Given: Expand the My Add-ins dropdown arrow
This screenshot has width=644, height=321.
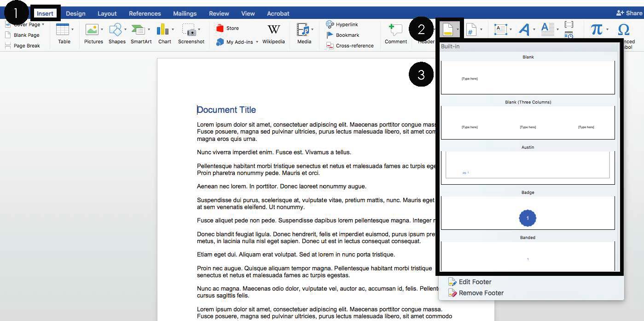Looking at the screenshot, I should [x=257, y=42].
